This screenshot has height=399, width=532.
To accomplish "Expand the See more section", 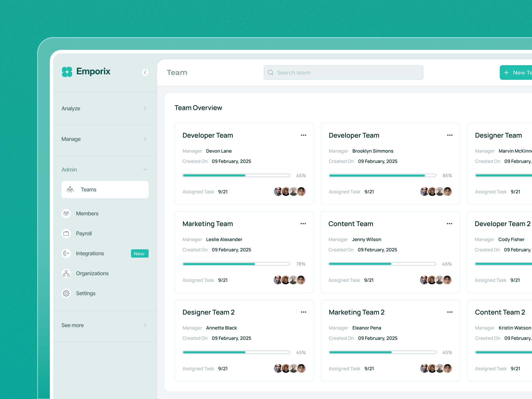I will pyautogui.click(x=145, y=325).
